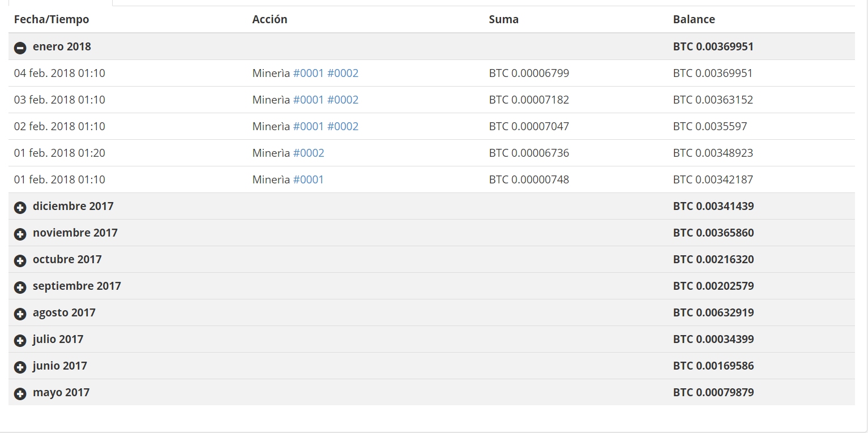Screen dimensions: 868x433
Task: Expand the julio 2017 section
Action: (20, 341)
